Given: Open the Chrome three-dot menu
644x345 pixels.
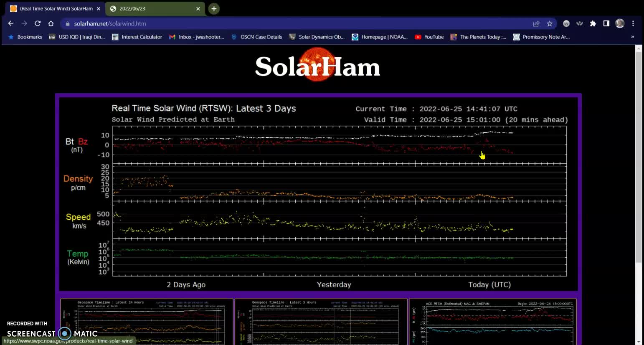Looking at the screenshot, I should pos(633,24).
